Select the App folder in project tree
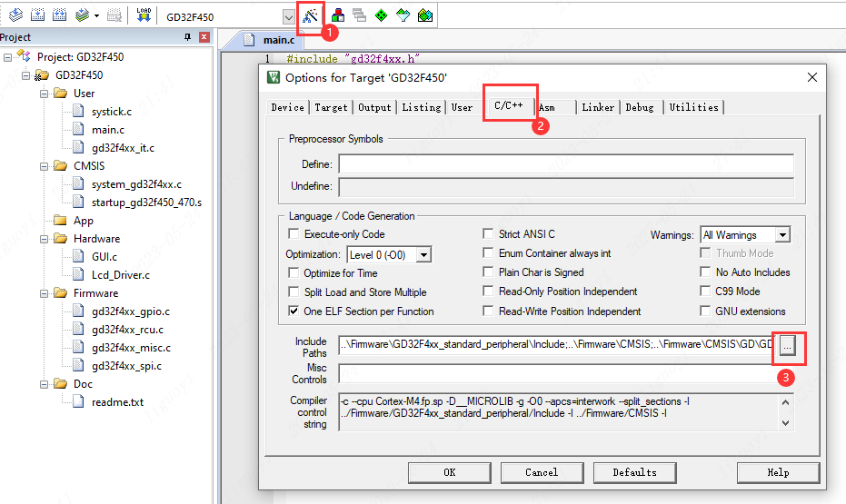Screen dimensions: 846x504 [x=83, y=221]
